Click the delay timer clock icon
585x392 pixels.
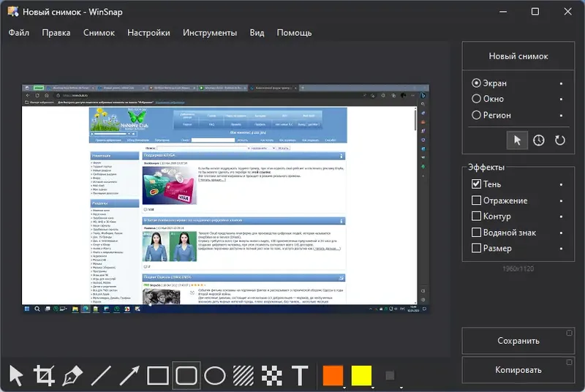coord(538,140)
